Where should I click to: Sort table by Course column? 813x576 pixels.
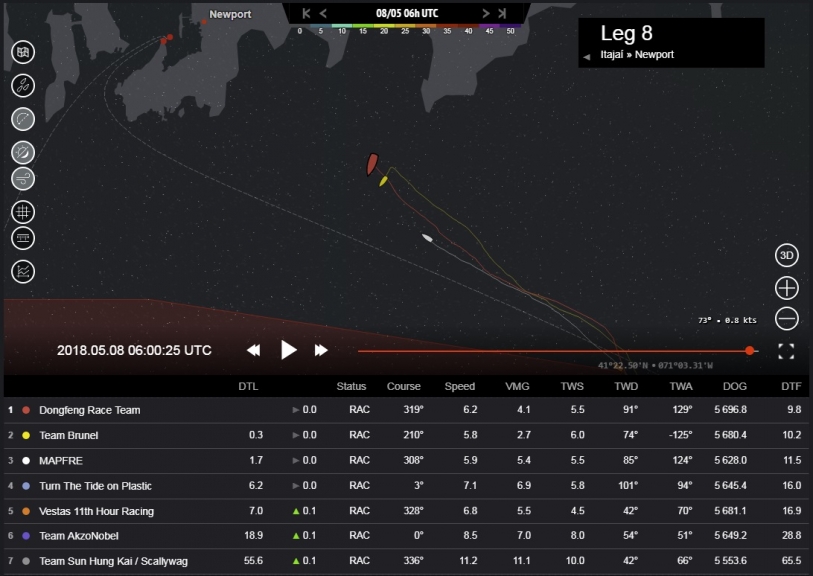[403, 386]
